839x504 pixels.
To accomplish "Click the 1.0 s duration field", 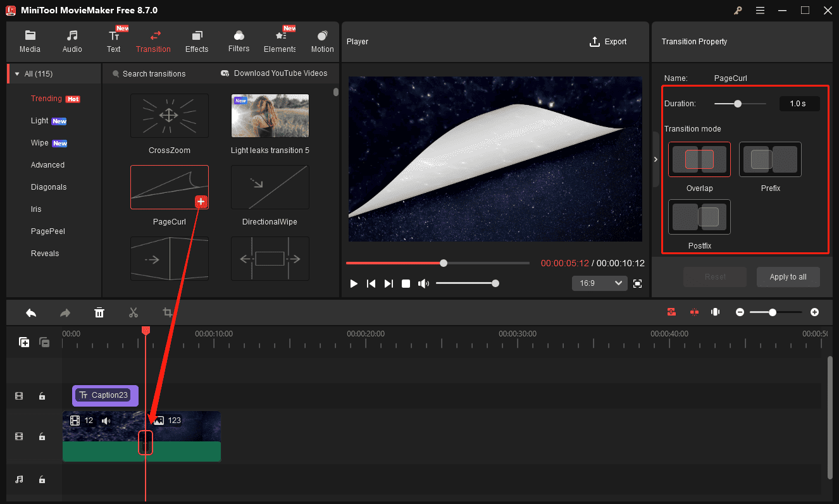I will click(x=799, y=104).
